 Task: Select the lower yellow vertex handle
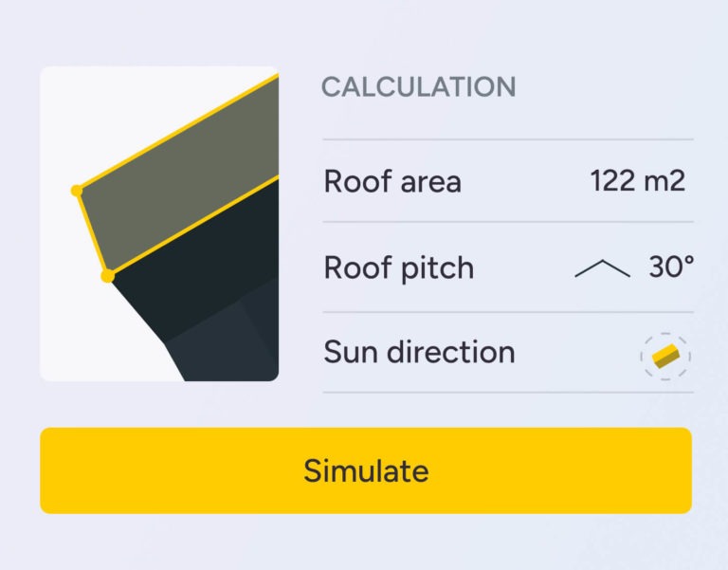(x=107, y=276)
